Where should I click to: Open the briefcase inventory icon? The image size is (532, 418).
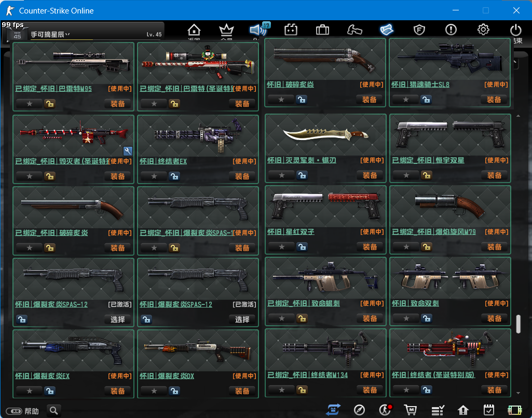pyautogui.click(x=322, y=30)
